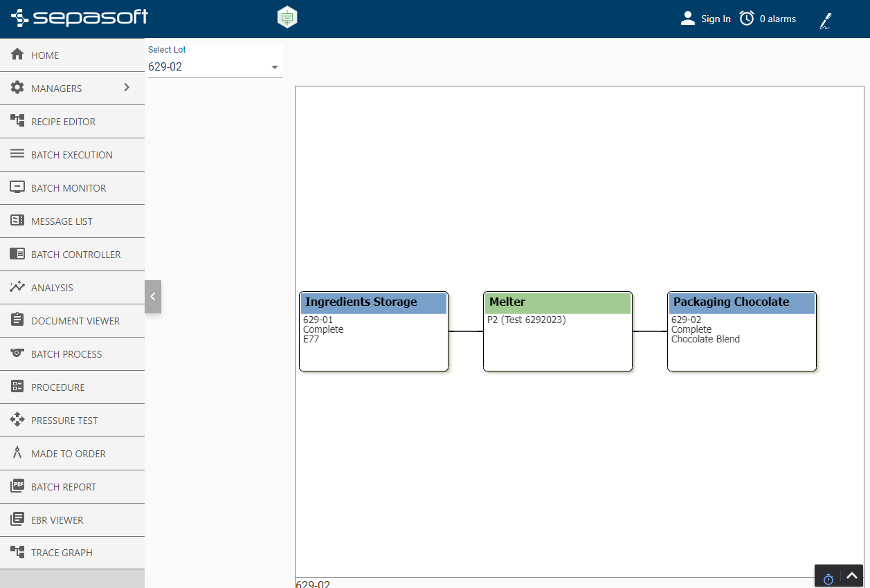870x588 pixels.
Task: Select the Ingredients Storage node
Action: click(x=374, y=331)
